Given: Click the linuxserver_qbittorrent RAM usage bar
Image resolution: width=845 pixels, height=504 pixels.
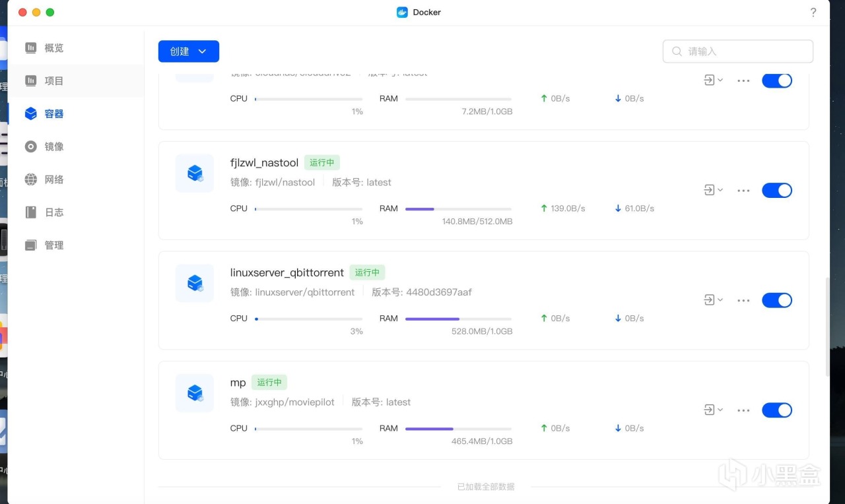Looking at the screenshot, I should (x=458, y=319).
